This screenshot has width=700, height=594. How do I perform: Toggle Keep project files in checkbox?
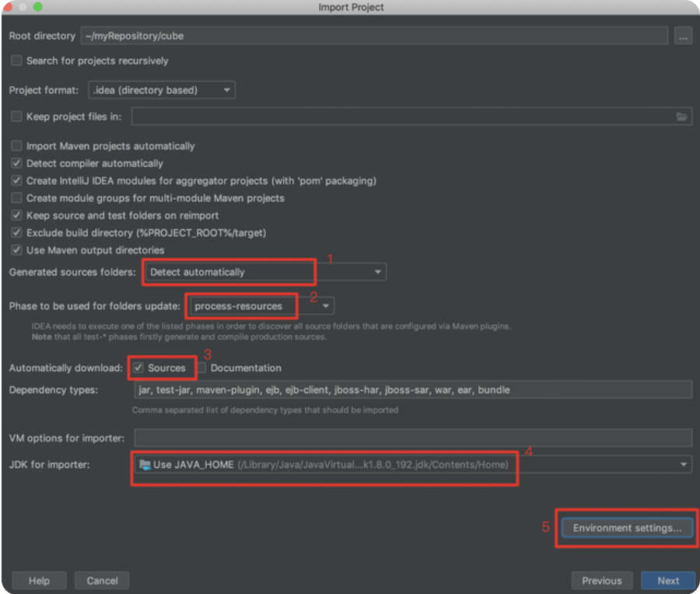(16, 117)
